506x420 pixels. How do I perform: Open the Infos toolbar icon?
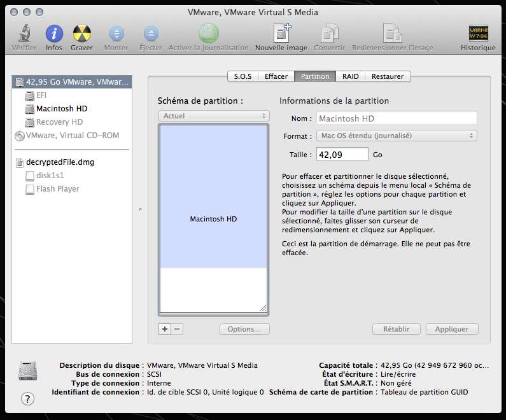pos(54,33)
